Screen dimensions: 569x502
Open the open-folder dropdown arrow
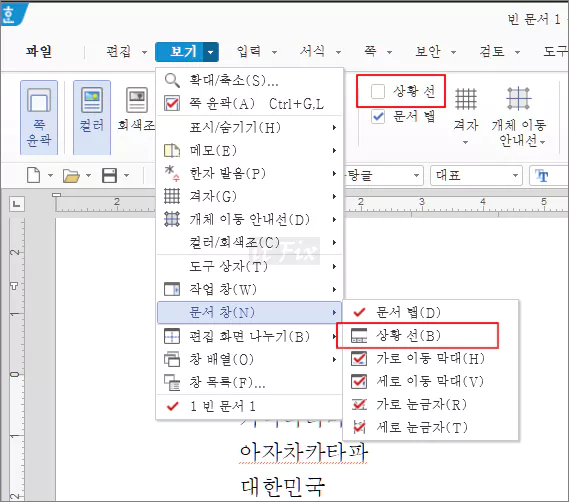tap(88, 176)
